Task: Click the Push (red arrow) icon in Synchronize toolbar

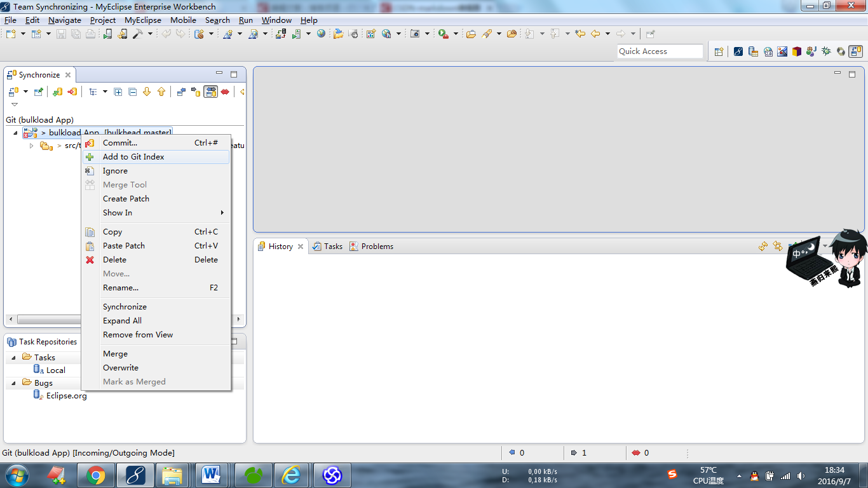Action: point(72,92)
